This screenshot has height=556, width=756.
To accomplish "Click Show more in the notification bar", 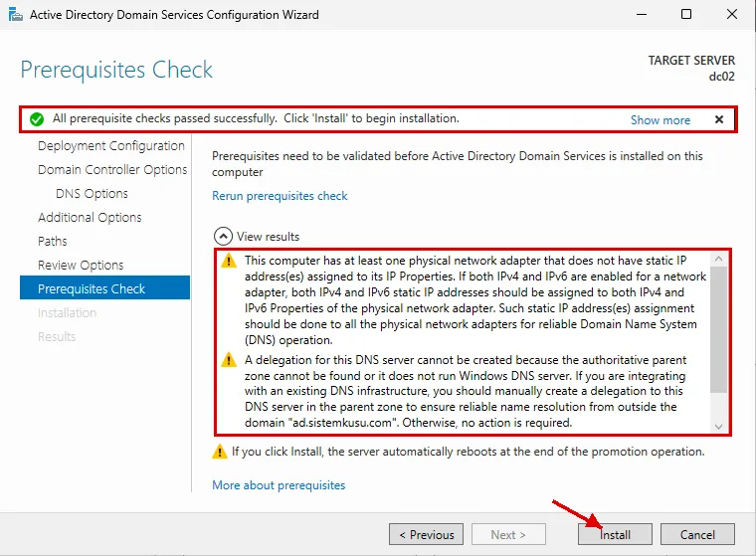I will click(661, 119).
